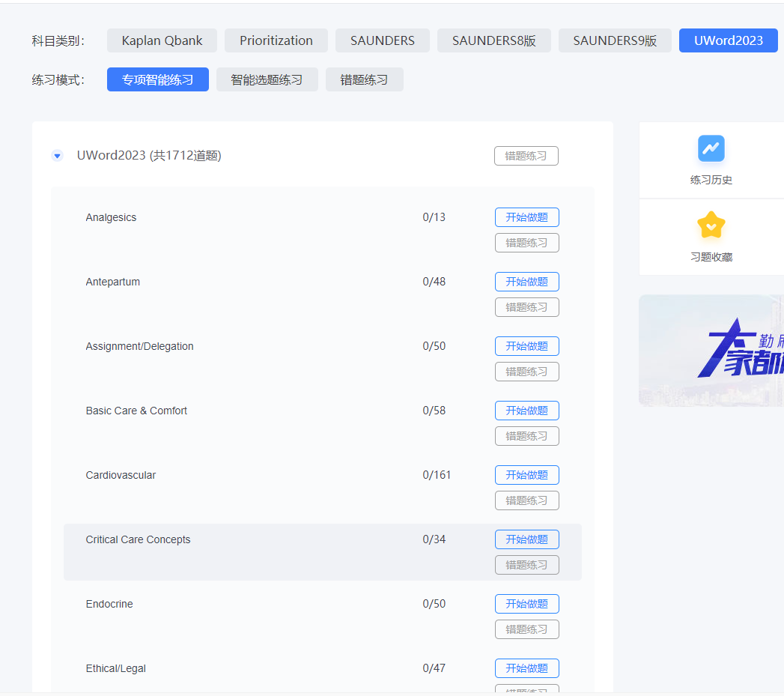Image resolution: width=784 pixels, height=696 pixels.
Task: Start Basic Care & Comfort 开始做题
Action: click(527, 411)
